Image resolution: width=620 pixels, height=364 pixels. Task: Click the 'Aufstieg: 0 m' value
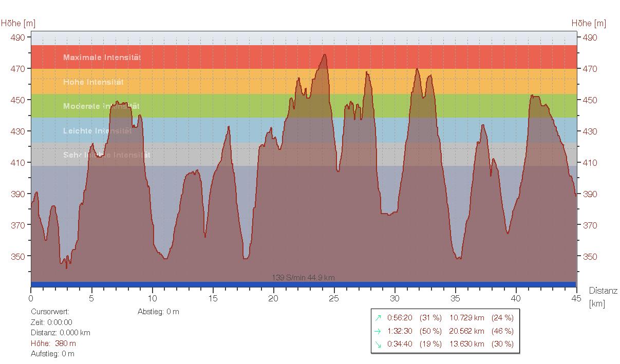click(52, 354)
